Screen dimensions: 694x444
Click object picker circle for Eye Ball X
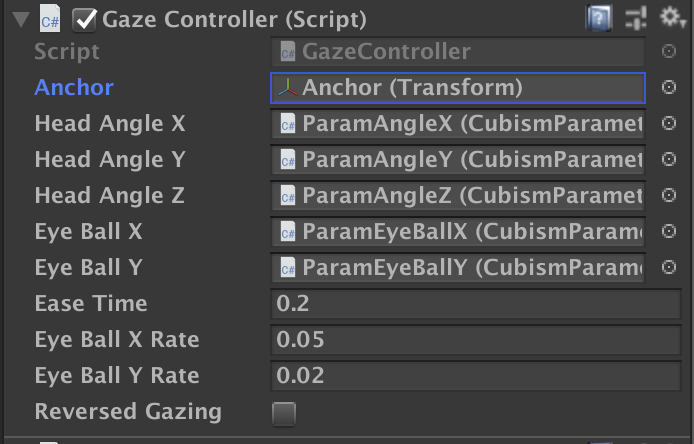coord(669,232)
